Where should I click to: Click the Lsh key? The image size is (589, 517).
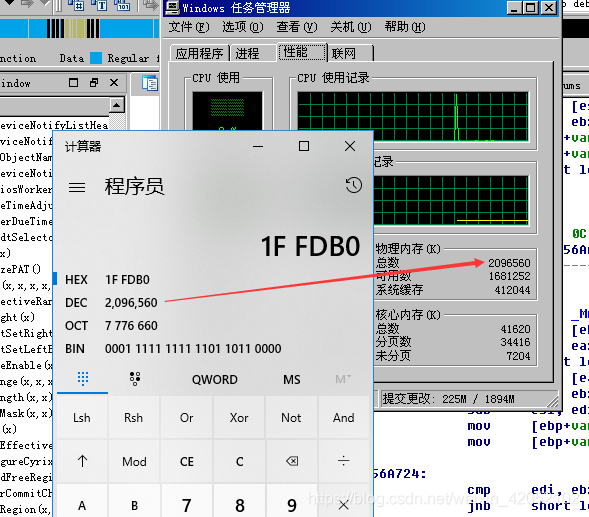pyautogui.click(x=82, y=417)
